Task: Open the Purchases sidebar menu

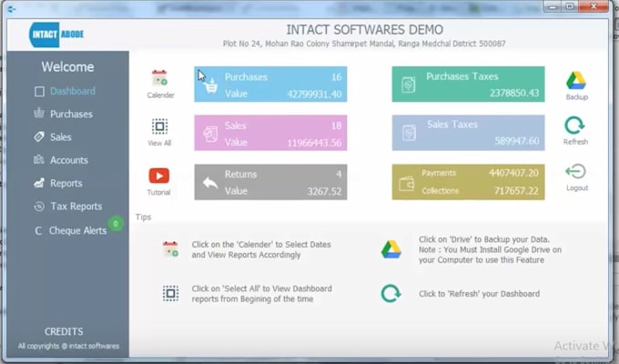Action: (x=71, y=114)
